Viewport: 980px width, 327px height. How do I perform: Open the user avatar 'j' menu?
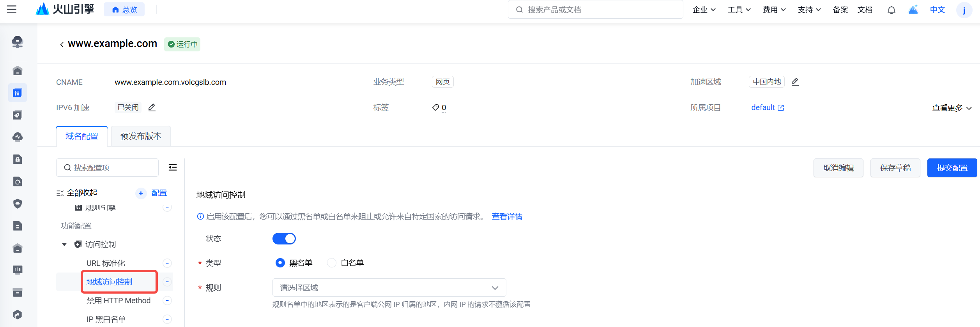coord(964,10)
